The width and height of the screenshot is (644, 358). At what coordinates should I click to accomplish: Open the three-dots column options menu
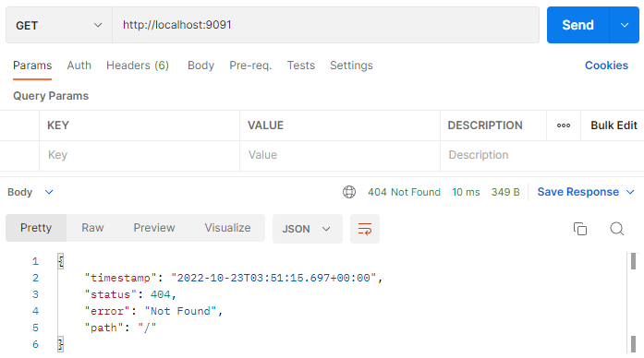tap(564, 125)
